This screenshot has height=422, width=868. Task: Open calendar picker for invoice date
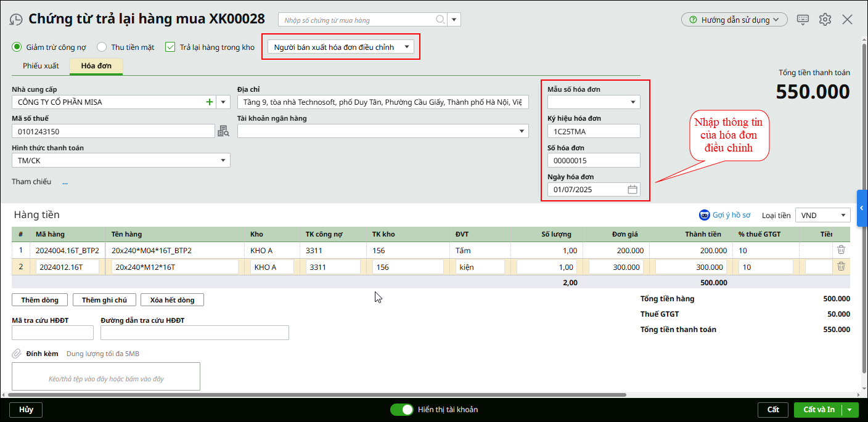[x=632, y=190]
